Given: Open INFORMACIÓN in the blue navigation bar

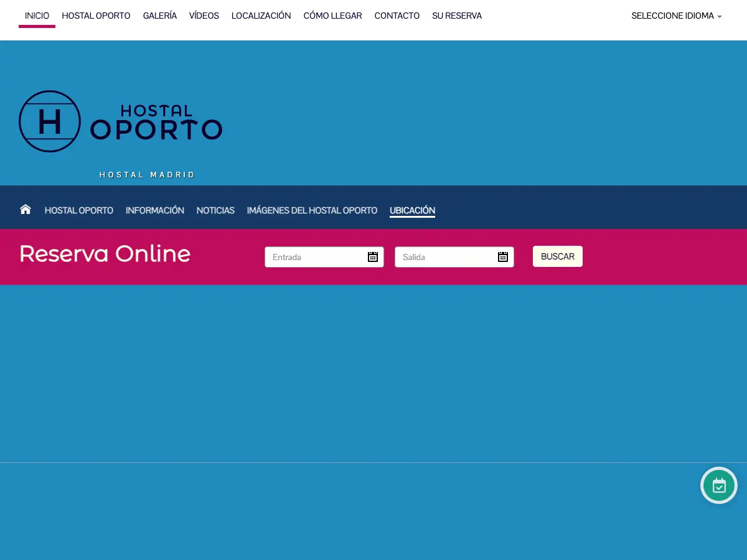Looking at the screenshot, I should [x=155, y=210].
